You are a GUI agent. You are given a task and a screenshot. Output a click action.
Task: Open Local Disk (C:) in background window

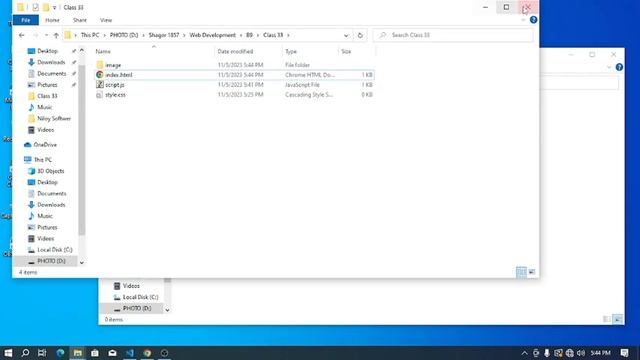pyautogui.click(x=140, y=297)
